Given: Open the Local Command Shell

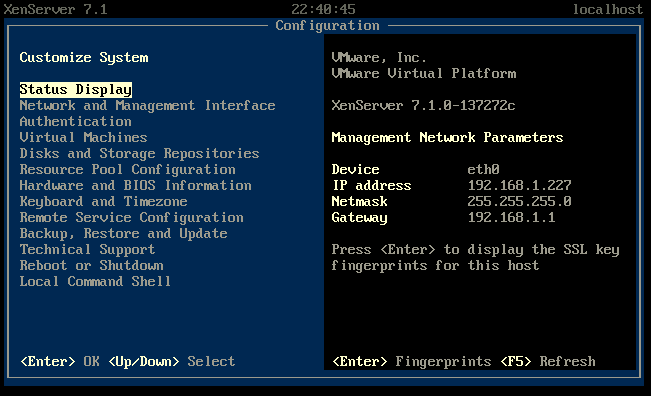Looking at the screenshot, I should (95, 281).
